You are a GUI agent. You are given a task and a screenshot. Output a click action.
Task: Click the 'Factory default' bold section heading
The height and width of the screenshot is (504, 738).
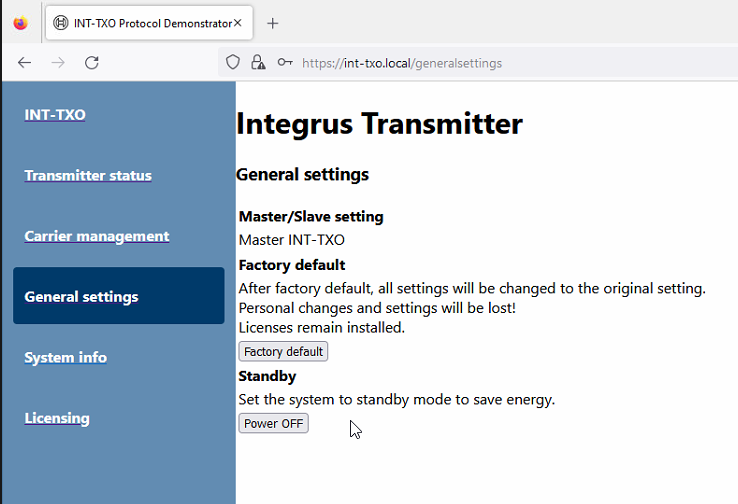click(292, 265)
